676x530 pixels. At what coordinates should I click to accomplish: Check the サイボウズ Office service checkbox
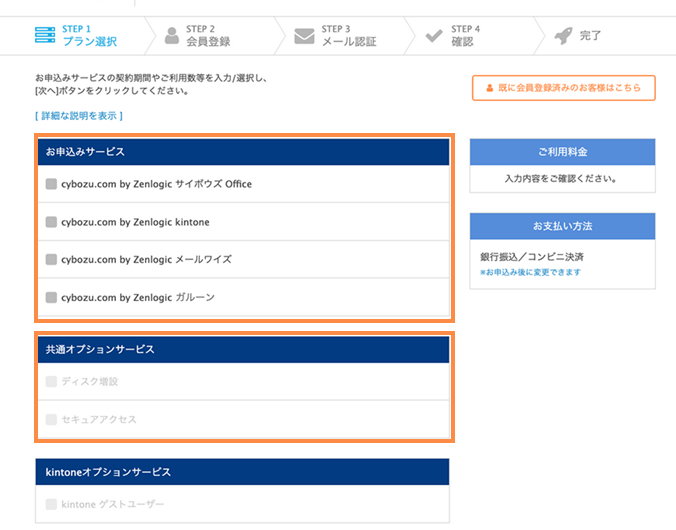(51, 184)
